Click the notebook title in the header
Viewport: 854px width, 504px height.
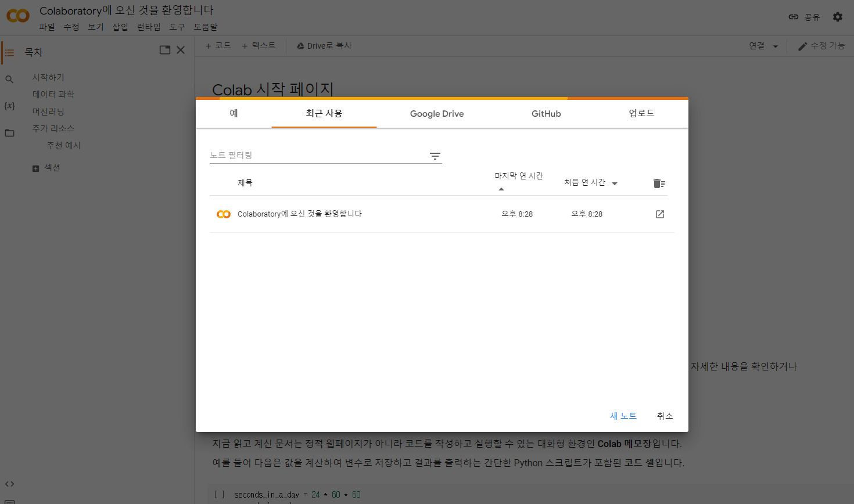(x=127, y=10)
